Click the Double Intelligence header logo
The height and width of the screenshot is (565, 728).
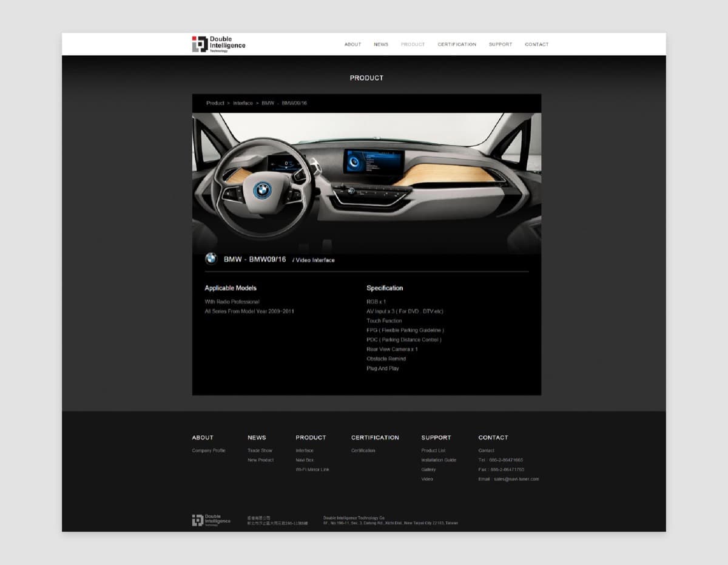coord(219,44)
